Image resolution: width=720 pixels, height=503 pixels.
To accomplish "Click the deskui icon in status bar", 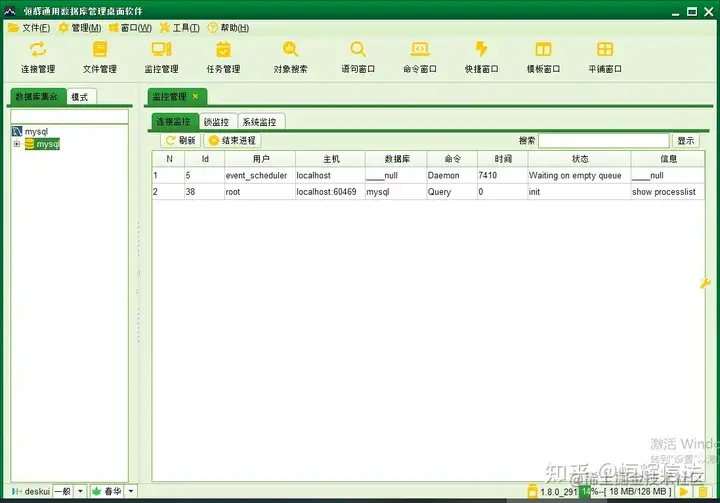I will click(x=17, y=492).
